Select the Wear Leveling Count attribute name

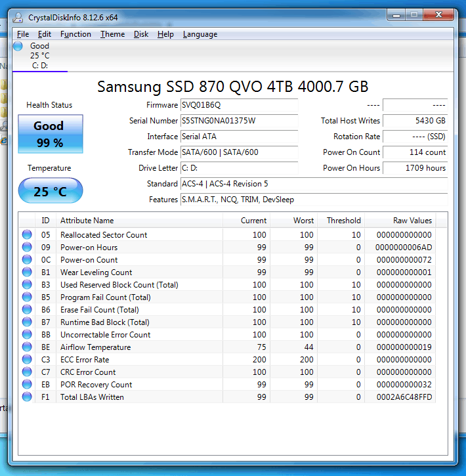[x=96, y=272]
